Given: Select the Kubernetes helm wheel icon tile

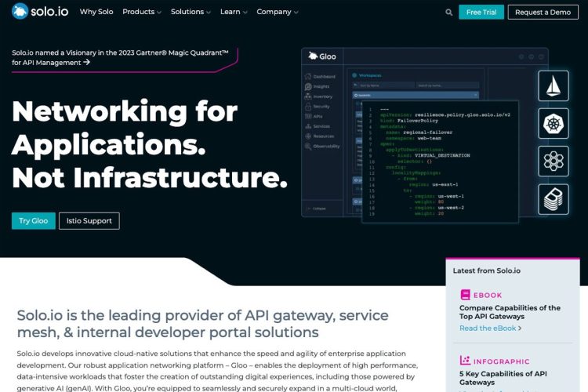Looking at the screenshot, I should [554, 123].
